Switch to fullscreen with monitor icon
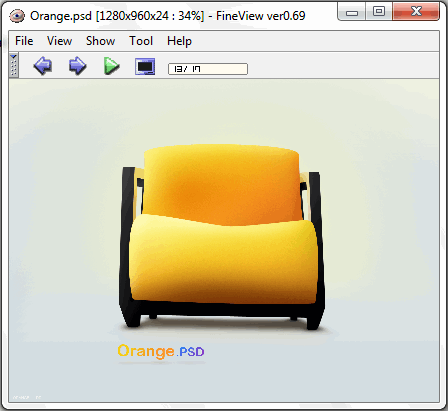This screenshot has height=411, width=448. tap(145, 66)
